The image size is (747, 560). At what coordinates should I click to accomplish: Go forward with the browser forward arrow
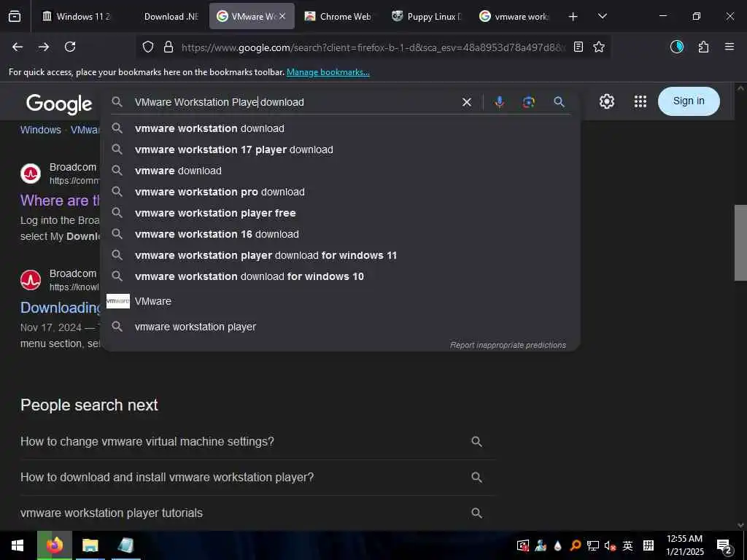pyautogui.click(x=43, y=47)
